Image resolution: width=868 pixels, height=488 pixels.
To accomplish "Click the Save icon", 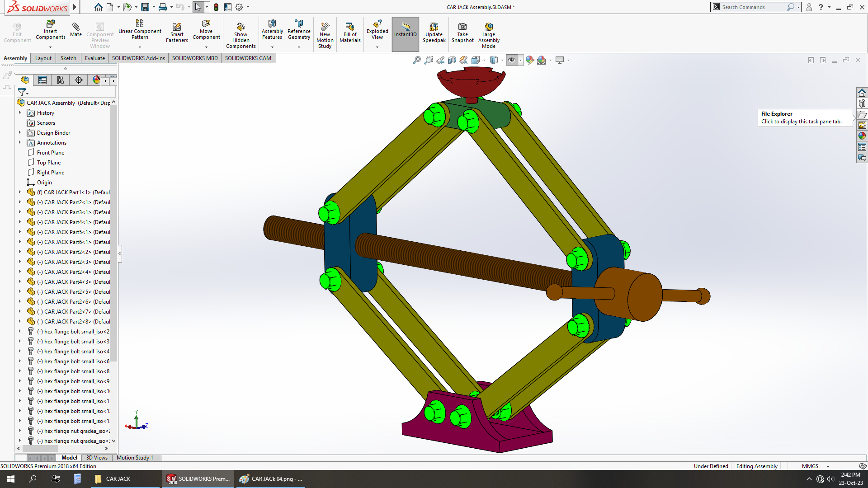I will coord(145,7).
